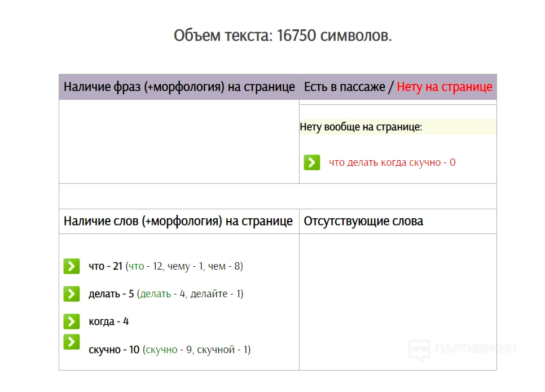Image resolution: width=545 pixels, height=392 pixels.
Task: Click 'Есть в пассаже' header text
Action: click(x=345, y=86)
